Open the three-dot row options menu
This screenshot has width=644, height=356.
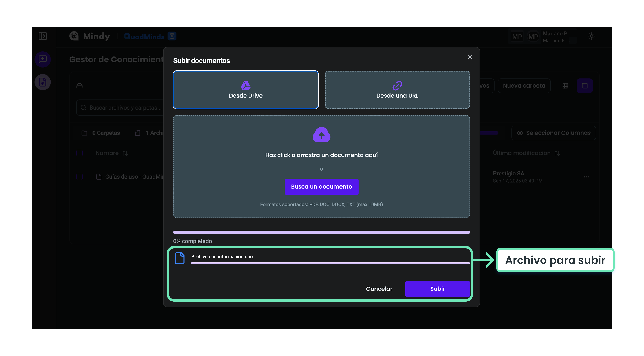pos(586,177)
